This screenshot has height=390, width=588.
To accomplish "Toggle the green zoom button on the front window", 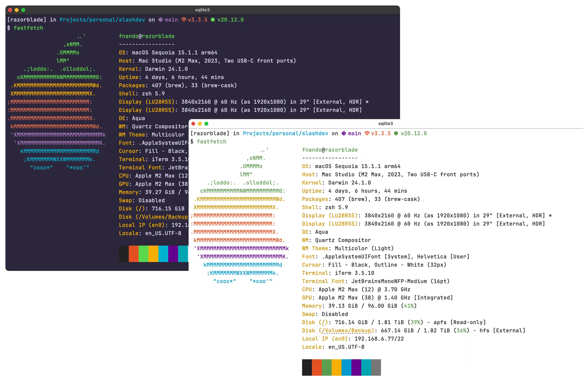I will (x=207, y=124).
